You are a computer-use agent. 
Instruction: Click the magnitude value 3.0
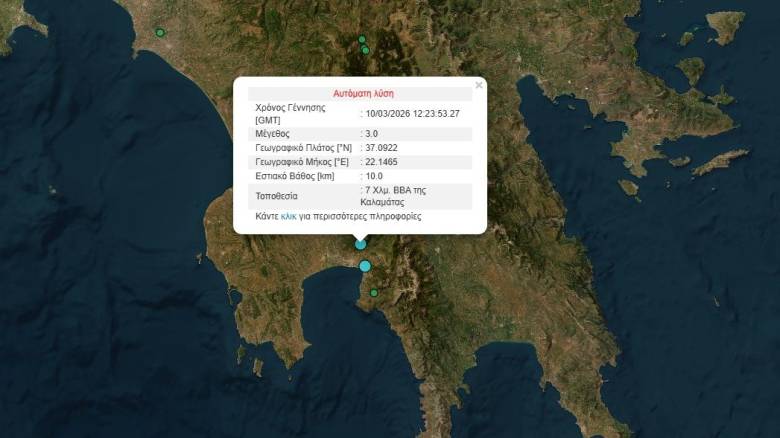coord(371,133)
